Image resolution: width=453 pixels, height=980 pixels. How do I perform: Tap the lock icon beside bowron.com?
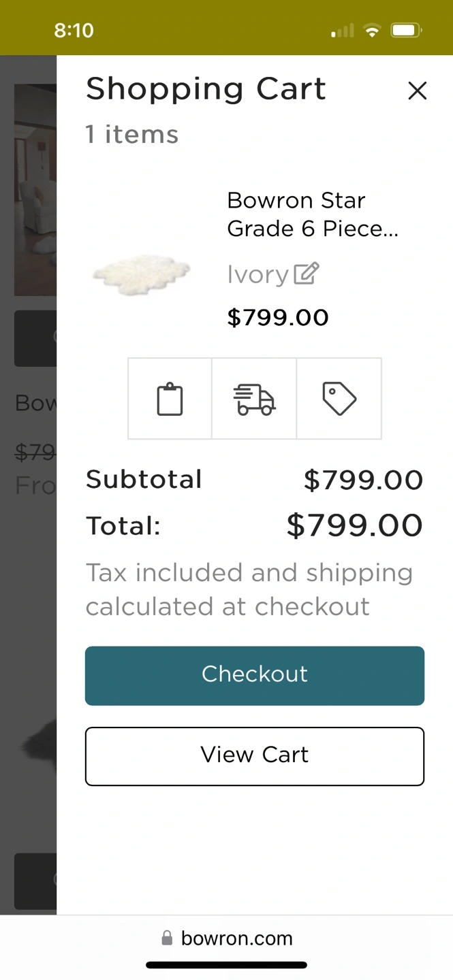[167, 938]
